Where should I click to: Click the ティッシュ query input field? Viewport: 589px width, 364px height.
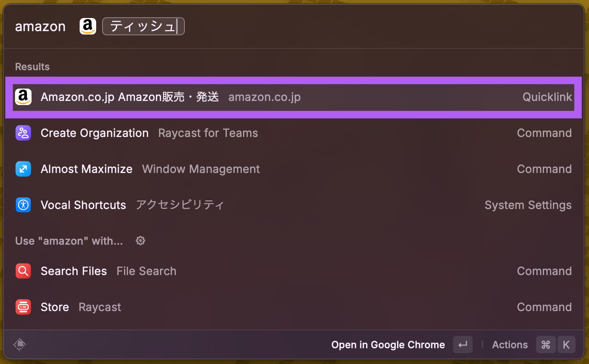143,26
